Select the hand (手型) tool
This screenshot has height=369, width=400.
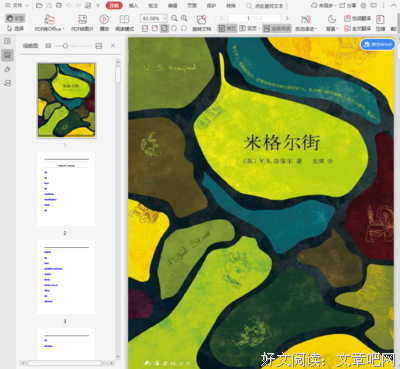pos(15,19)
